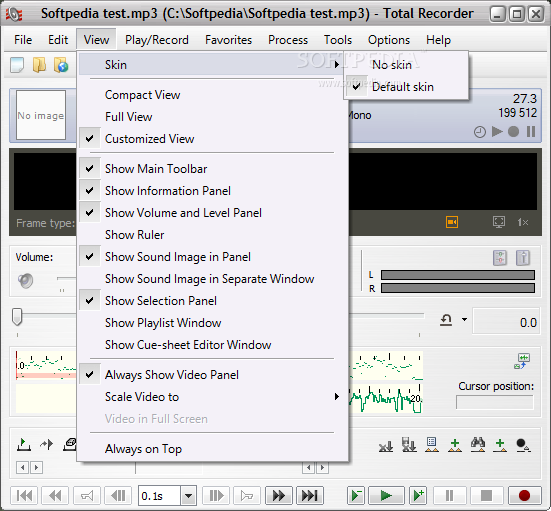Click the full screen monitor icon

tap(499, 222)
